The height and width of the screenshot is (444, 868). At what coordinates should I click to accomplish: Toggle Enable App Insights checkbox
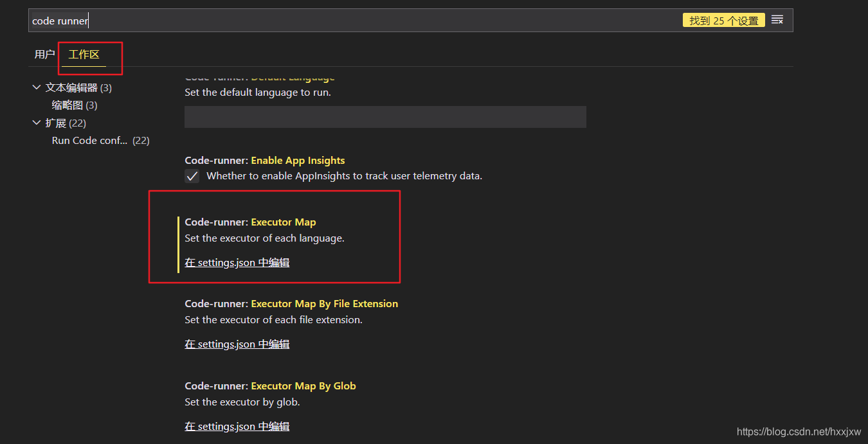click(192, 176)
